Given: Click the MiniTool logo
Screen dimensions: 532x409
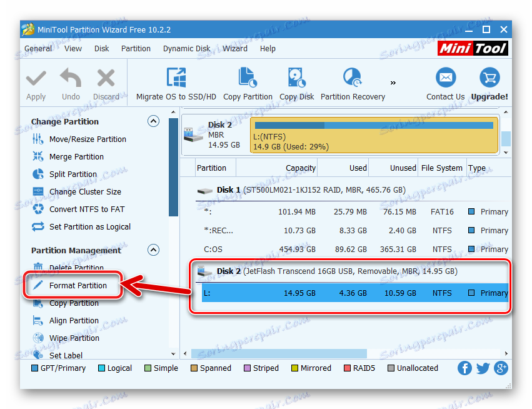Looking at the screenshot, I should coord(473,48).
